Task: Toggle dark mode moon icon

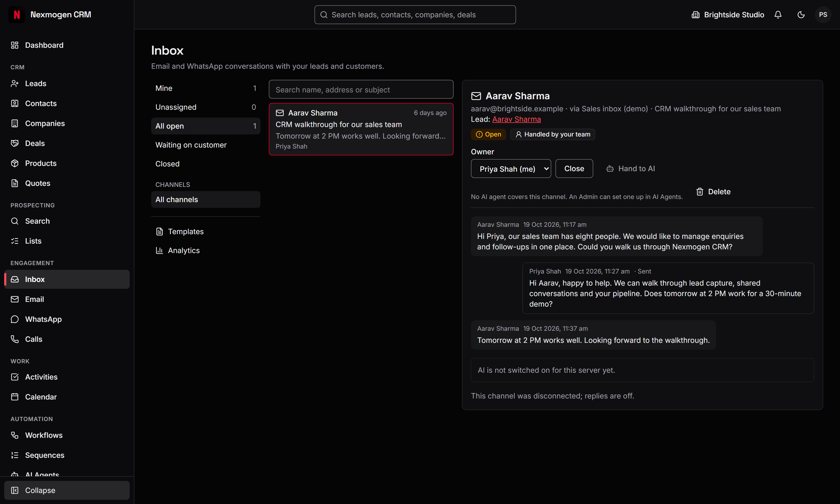Action: 801,15
